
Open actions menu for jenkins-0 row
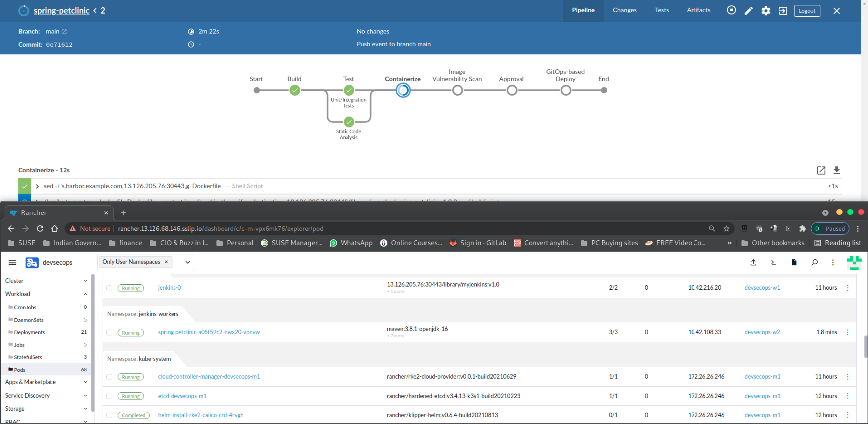[x=848, y=288]
